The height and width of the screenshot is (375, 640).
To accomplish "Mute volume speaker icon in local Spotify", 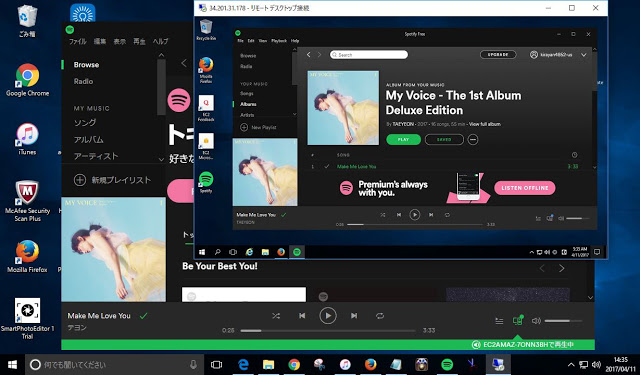I will click(536, 321).
